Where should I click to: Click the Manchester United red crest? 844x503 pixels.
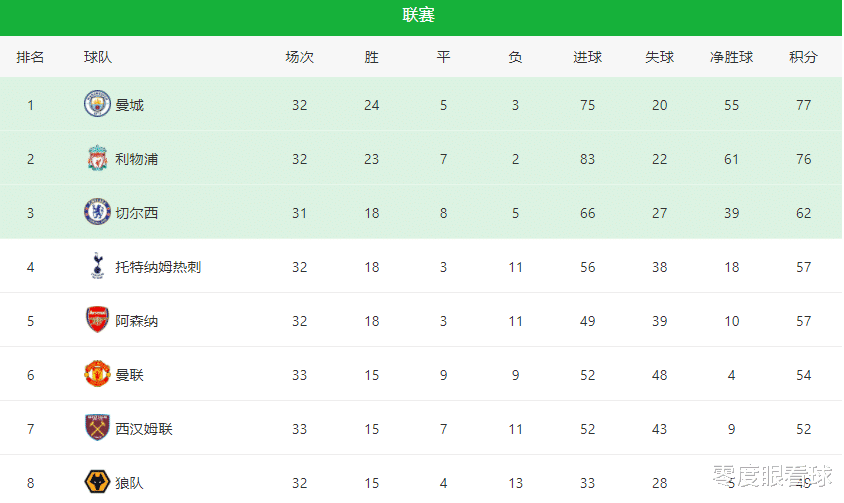click(x=97, y=374)
